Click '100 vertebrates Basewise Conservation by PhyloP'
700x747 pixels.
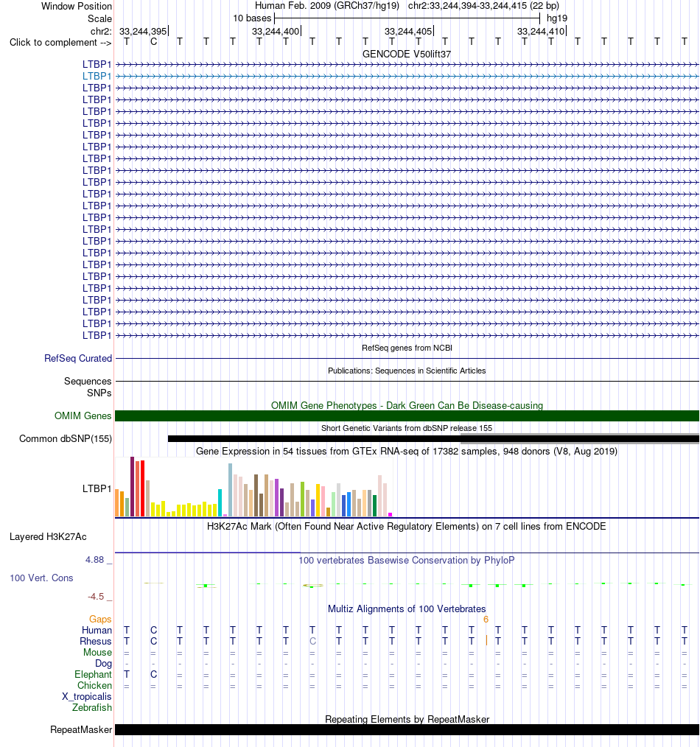coord(407,560)
